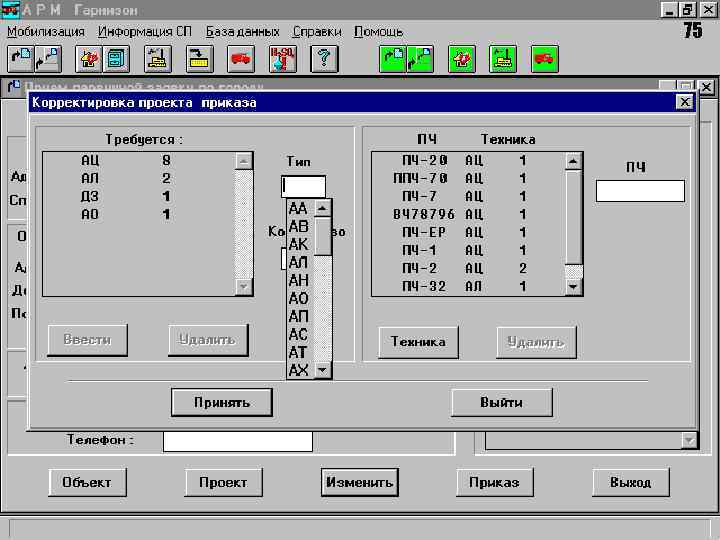
Task: Click the Выйти button
Action: (501, 403)
